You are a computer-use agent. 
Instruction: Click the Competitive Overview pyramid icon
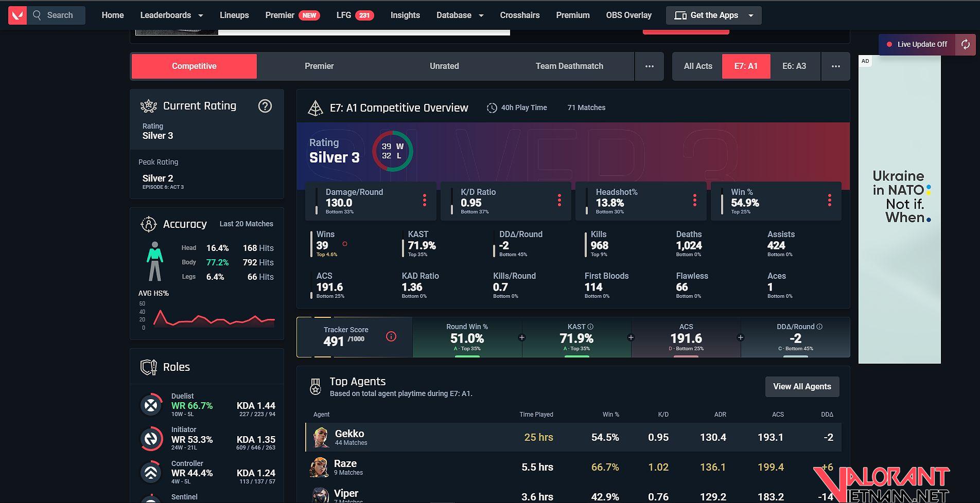pyautogui.click(x=315, y=108)
